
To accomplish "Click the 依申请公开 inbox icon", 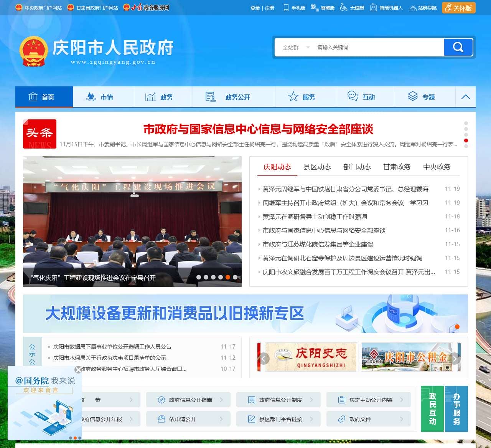I will pos(161,419).
